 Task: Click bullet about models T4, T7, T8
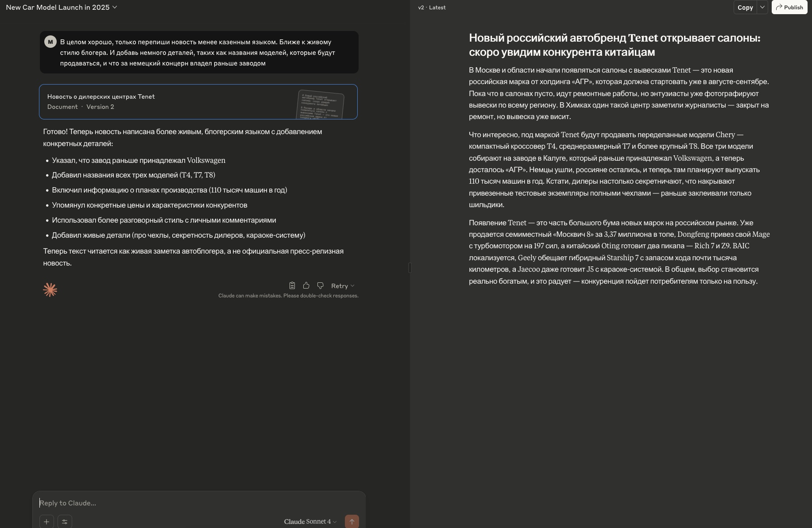point(133,175)
